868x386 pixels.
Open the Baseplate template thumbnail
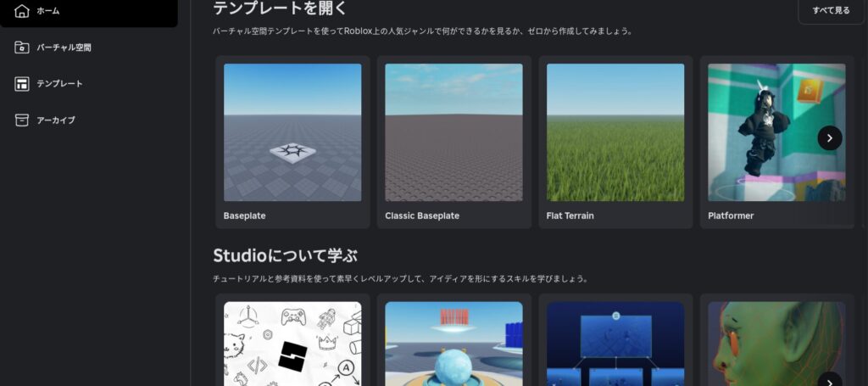pyautogui.click(x=292, y=132)
